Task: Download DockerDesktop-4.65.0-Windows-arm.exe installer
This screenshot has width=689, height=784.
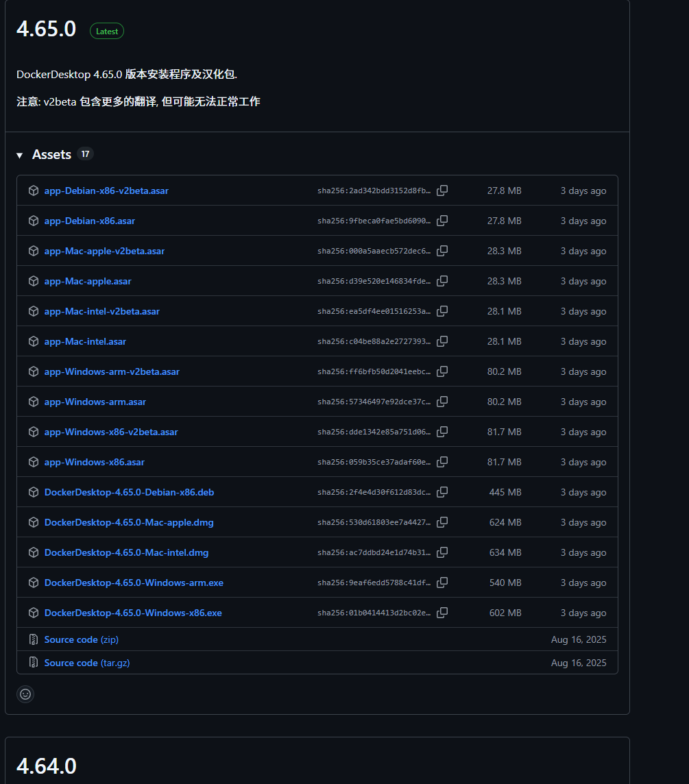Action: coord(134,583)
